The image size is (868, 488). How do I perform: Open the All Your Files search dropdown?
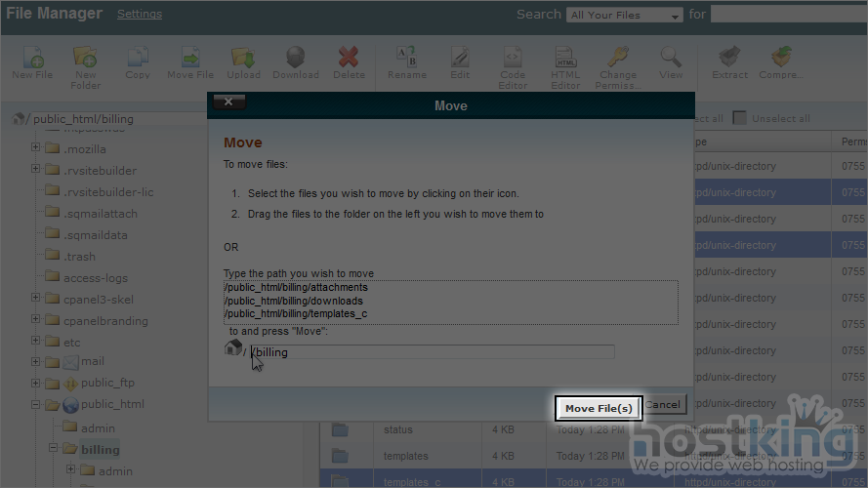click(x=625, y=16)
